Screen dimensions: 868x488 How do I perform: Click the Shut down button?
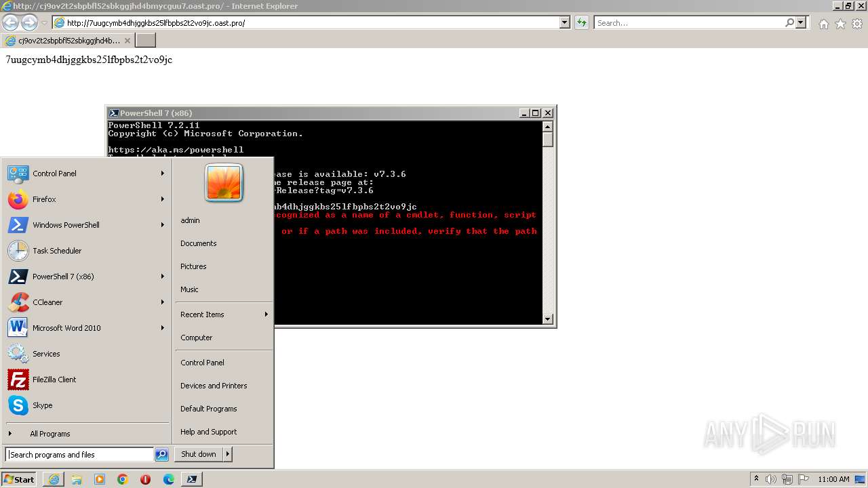(199, 454)
